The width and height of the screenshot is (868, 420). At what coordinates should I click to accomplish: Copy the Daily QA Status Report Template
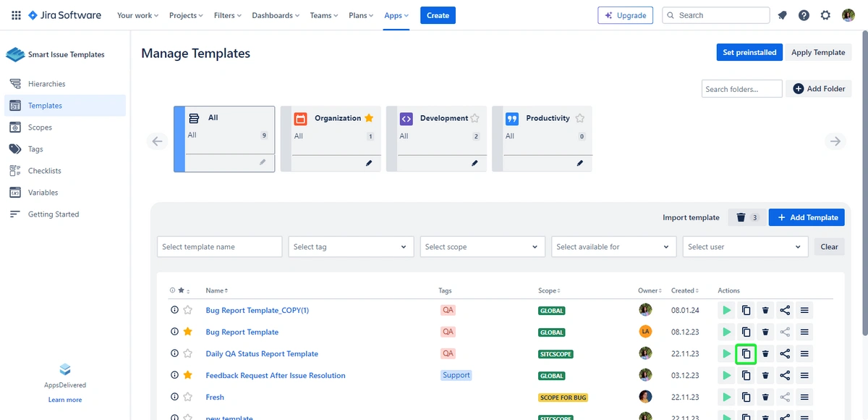[746, 353]
